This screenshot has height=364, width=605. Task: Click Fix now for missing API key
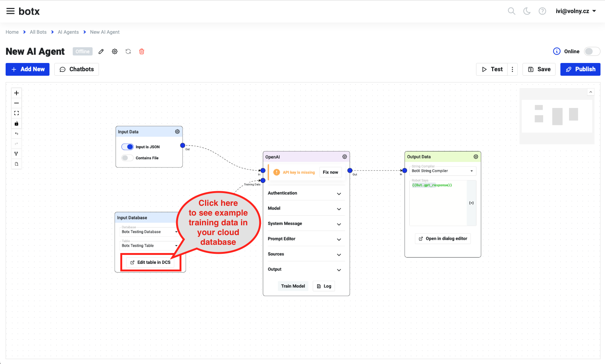tap(330, 172)
